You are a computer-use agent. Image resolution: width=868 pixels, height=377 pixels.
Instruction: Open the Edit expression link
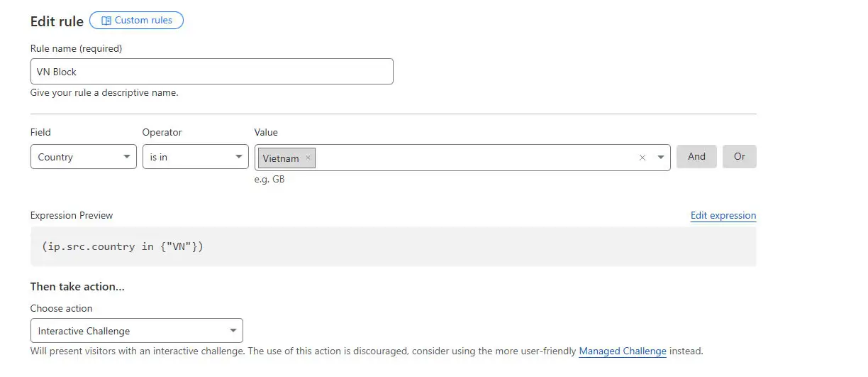[x=723, y=216]
